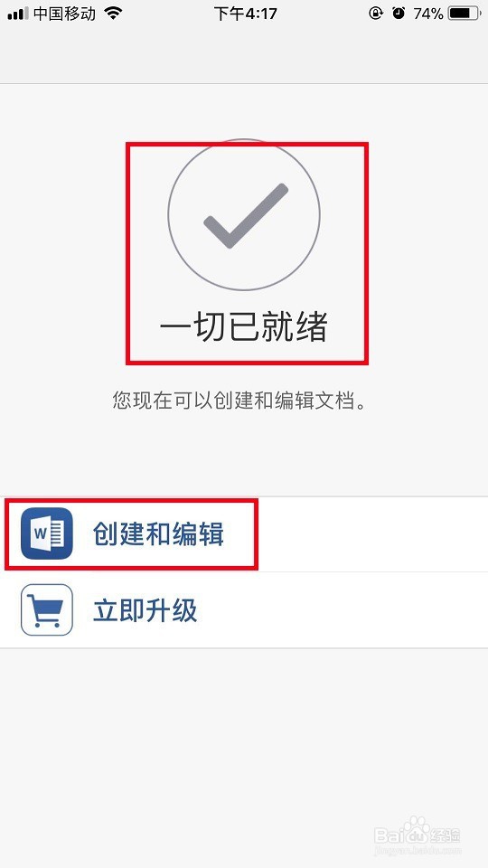Select the 创建和编辑 label
Viewport: 488px width, 868px height.
point(158,534)
